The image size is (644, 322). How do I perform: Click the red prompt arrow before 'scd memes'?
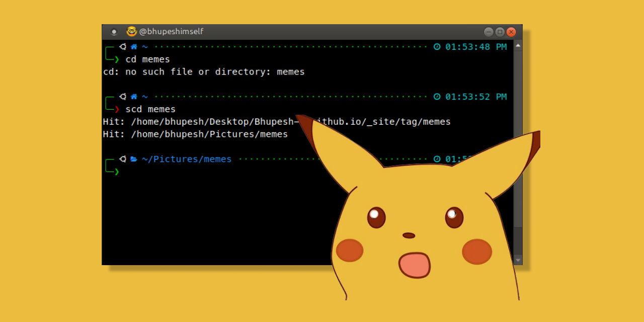click(x=117, y=109)
